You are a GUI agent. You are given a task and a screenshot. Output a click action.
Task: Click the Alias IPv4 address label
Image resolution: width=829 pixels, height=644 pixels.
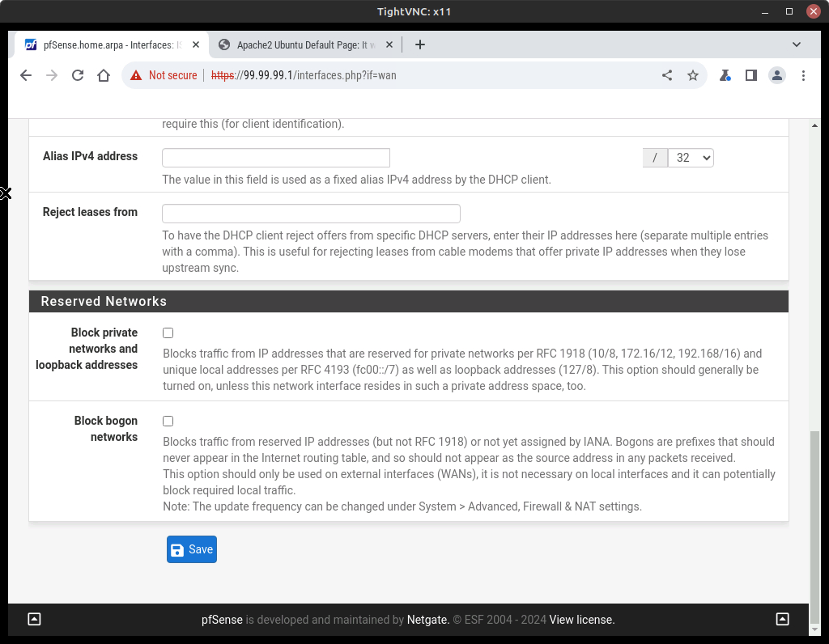90,156
